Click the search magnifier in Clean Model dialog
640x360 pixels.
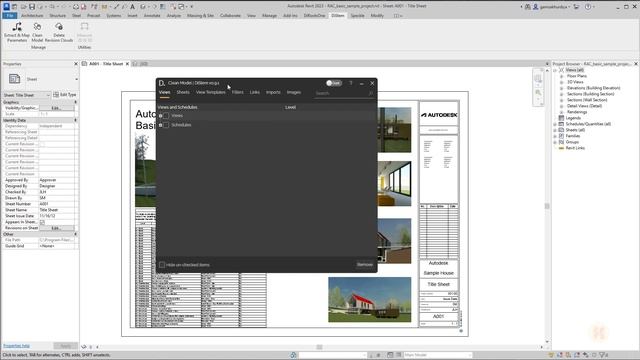pyautogui.click(x=370, y=93)
